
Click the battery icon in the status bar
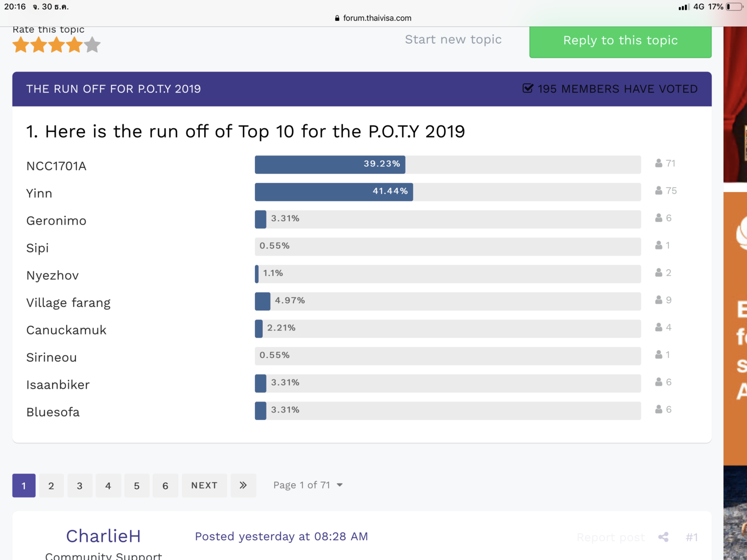point(734,7)
